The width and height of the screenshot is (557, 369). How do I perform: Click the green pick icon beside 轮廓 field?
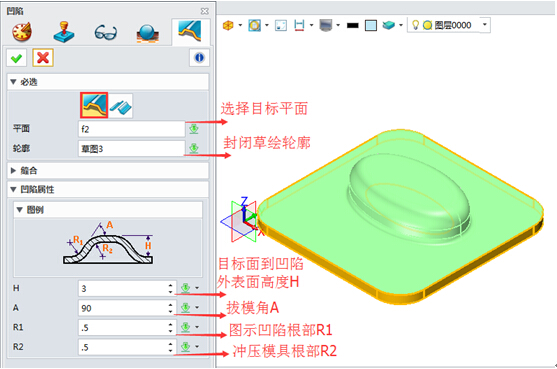194,148
